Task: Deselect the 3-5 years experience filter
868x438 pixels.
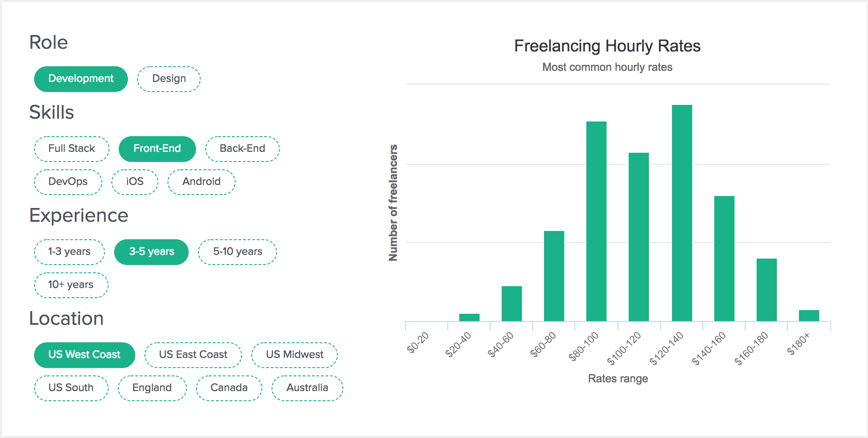Action: click(151, 252)
